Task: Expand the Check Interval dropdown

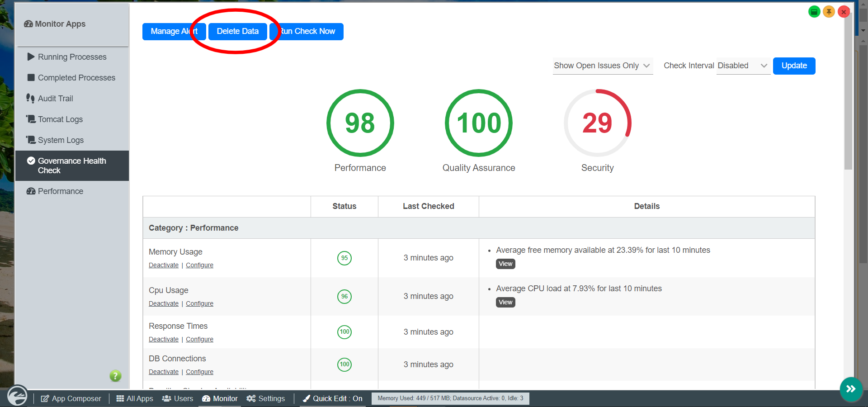Action: (x=743, y=66)
